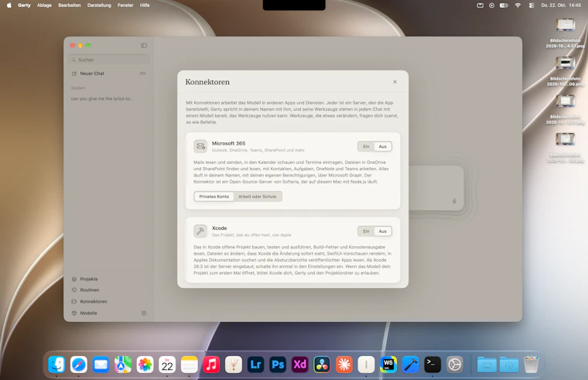588x380 pixels.
Task: Open the Hilfe menu
Action: coord(145,5)
